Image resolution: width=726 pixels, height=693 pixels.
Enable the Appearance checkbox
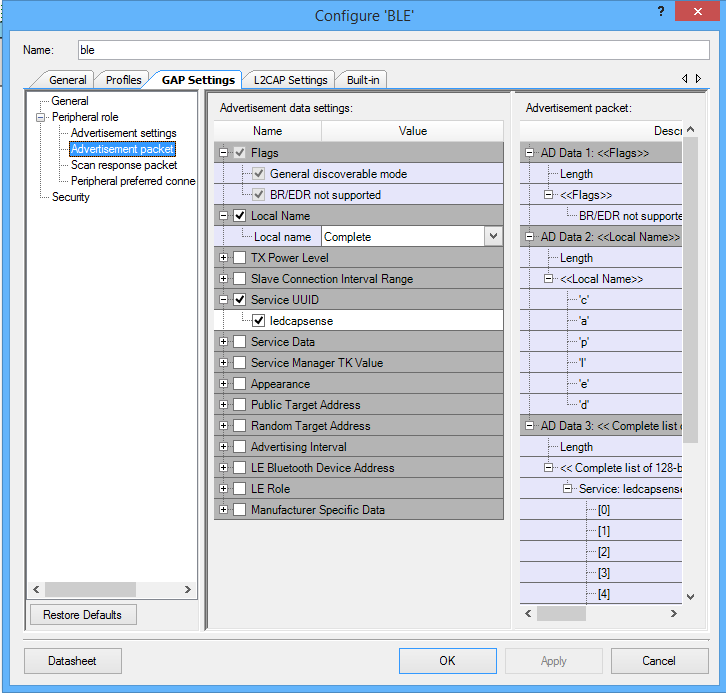click(239, 384)
